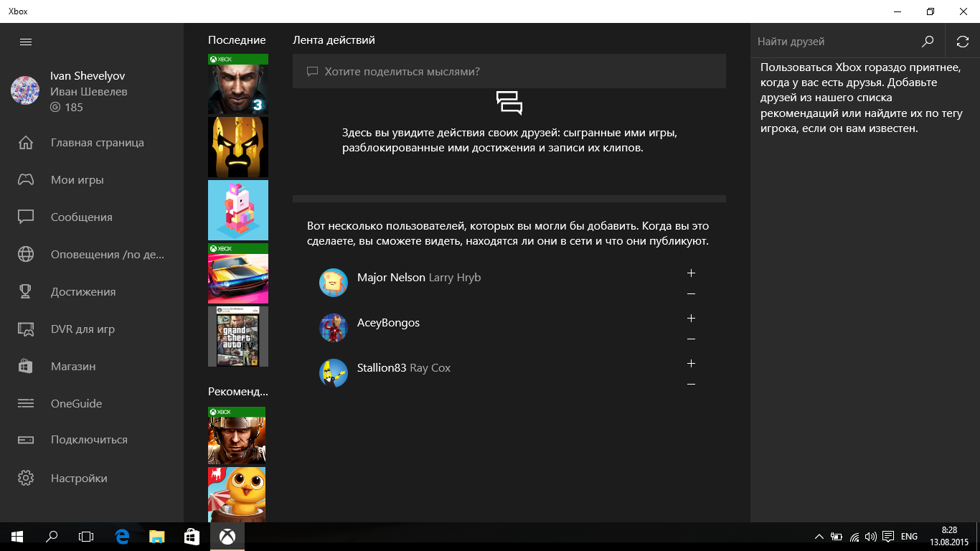Image resolution: width=980 pixels, height=551 pixels.
Task: Open DVR для игр
Action: pyautogui.click(x=83, y=329)
